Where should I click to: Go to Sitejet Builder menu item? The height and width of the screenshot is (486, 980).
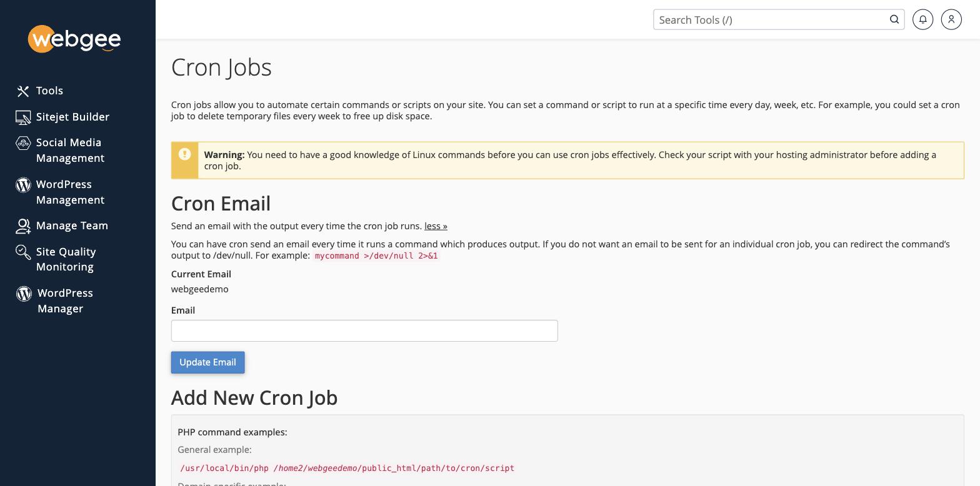[x=72, y=117]
